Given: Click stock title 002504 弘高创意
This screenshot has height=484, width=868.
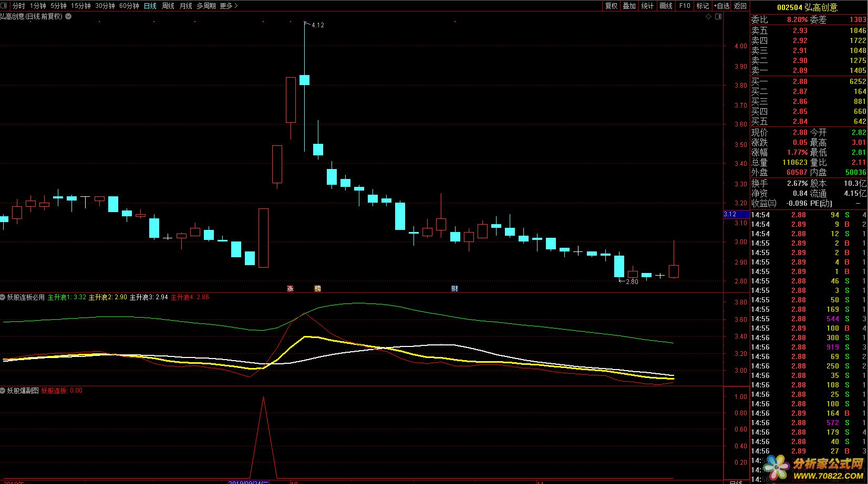Looking at the screenshot, I should click(807, 7).
